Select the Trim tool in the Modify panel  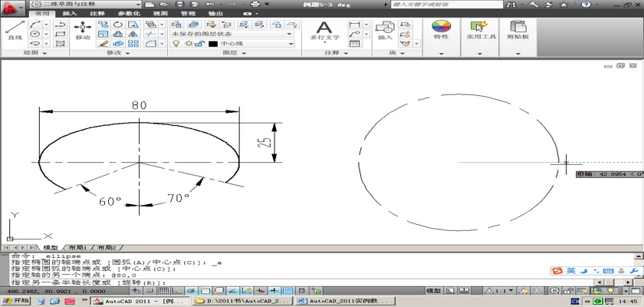click(150, 34)
